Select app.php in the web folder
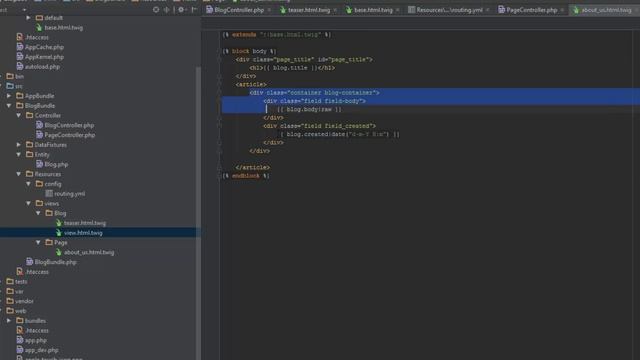Viewport: 640px width, 360px height. (36, 340)
